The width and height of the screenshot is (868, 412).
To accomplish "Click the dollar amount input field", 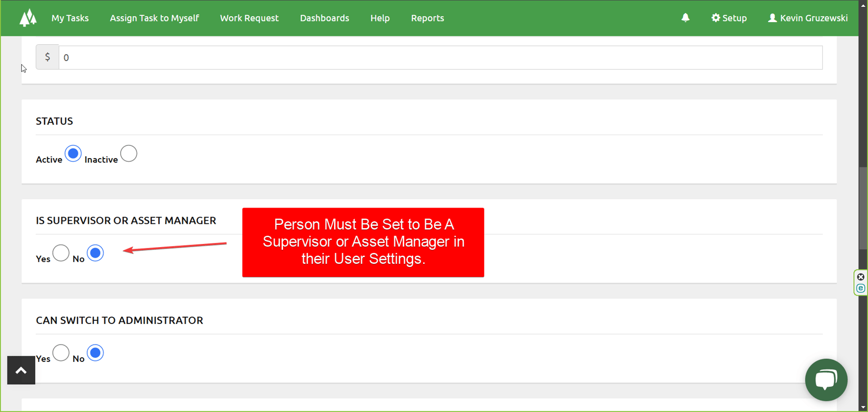I will point(441,57).
